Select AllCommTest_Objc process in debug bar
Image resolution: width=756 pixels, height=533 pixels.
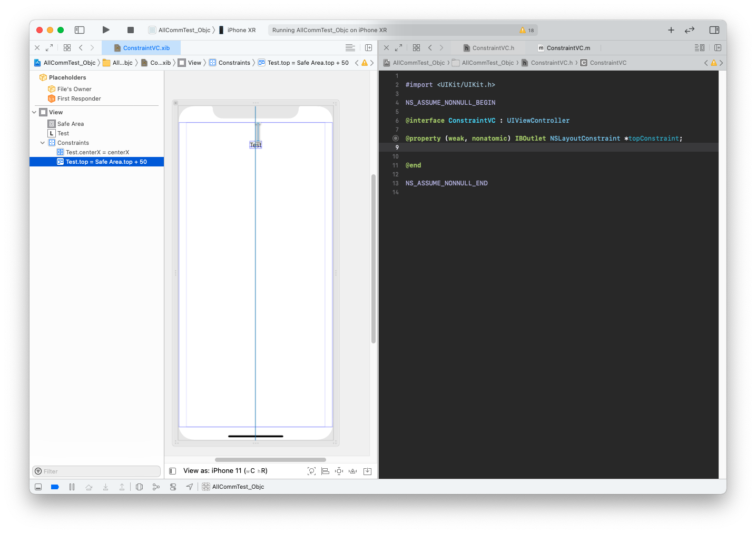[233, 487]
